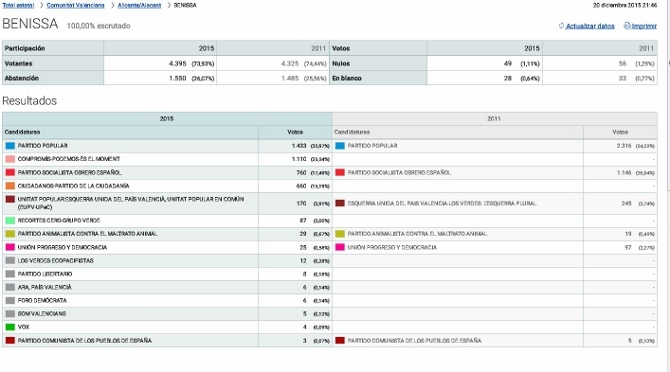The height and width of the screenshot is (372, 670).
Task: Click the red PSOE 2011 color swatch
Action: coord(340,173)
